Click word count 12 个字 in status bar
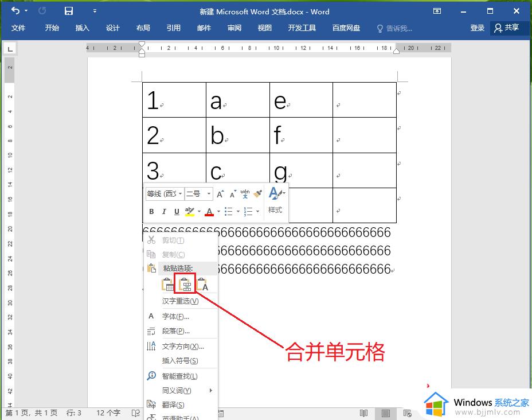 pos(108,413)
